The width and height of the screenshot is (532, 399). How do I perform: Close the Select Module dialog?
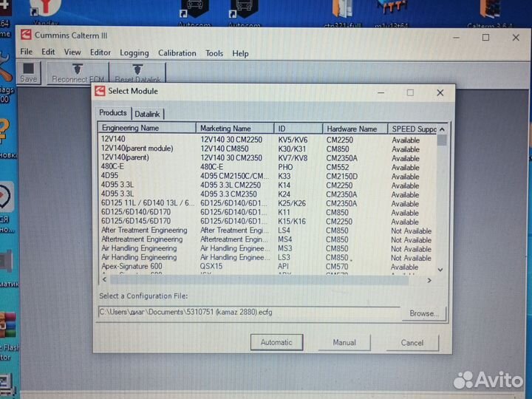pos(440,92)
